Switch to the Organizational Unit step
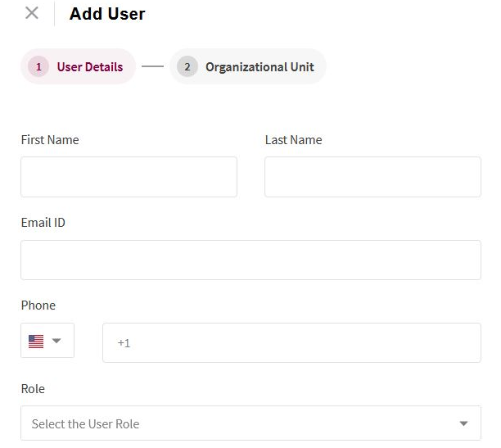501x448 pixels. pos(247,66)
